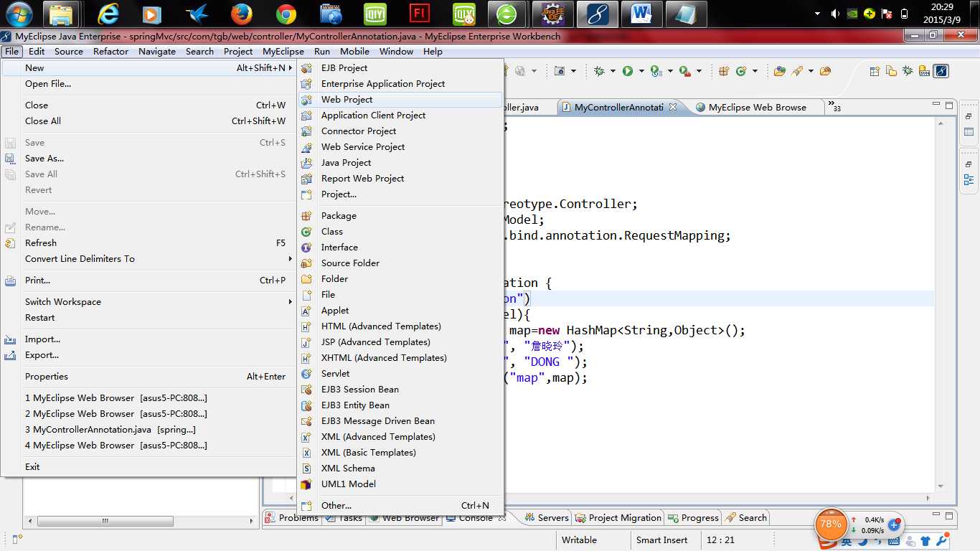Open dropdown beside camera screenshot icon
The height and width of the screenshot is (551, 980).
pos(573,71)
